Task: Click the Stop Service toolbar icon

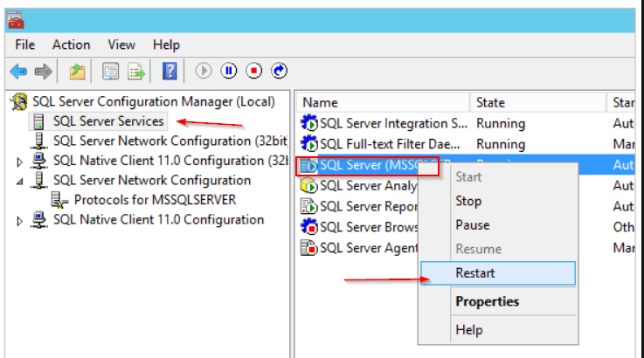Action: pyautogui.click(x=253, y=71)
